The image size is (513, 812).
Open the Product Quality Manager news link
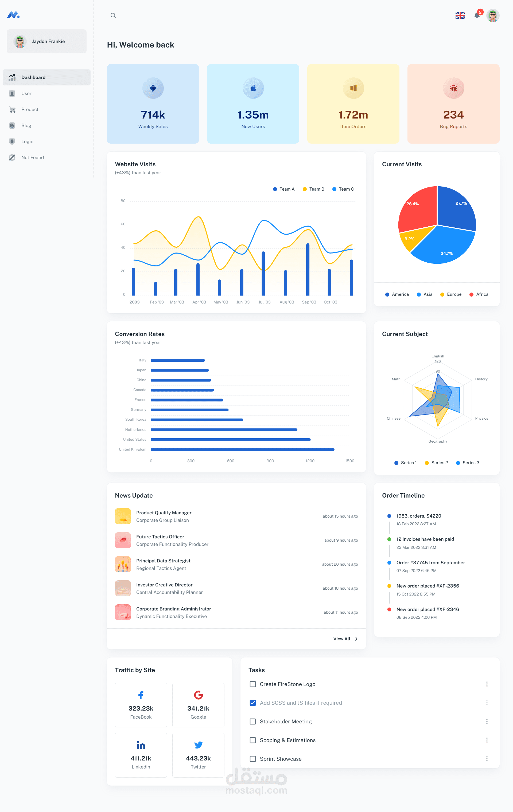(x=164, y=513)
